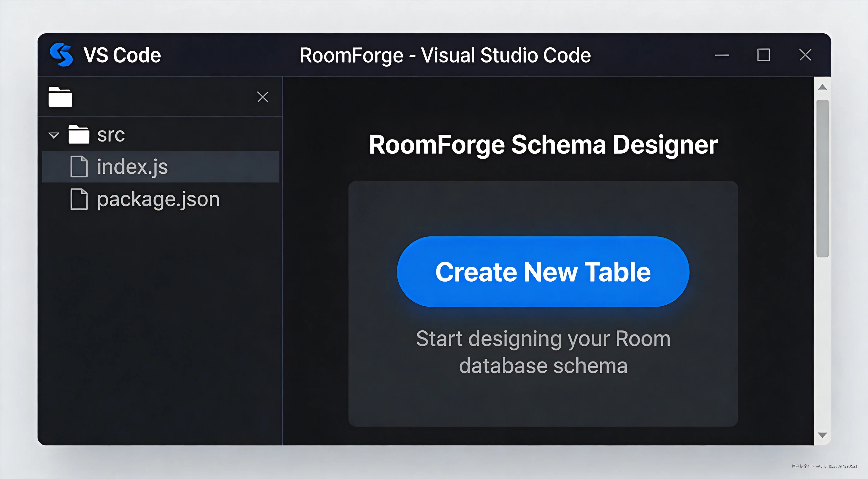The width and height of the screenshot is (868, 479).
Task: Click the index.js file icon
Action: pyautogui.click(x=79, y=167)
